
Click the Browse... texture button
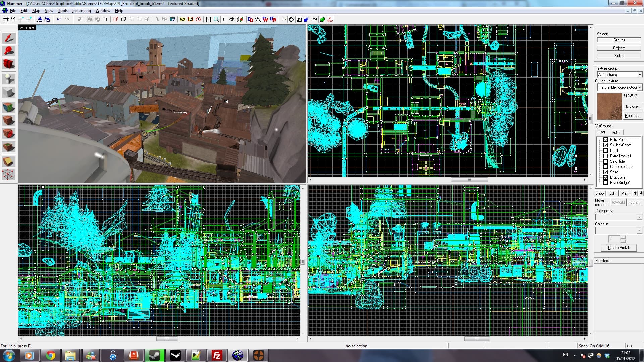633,106
